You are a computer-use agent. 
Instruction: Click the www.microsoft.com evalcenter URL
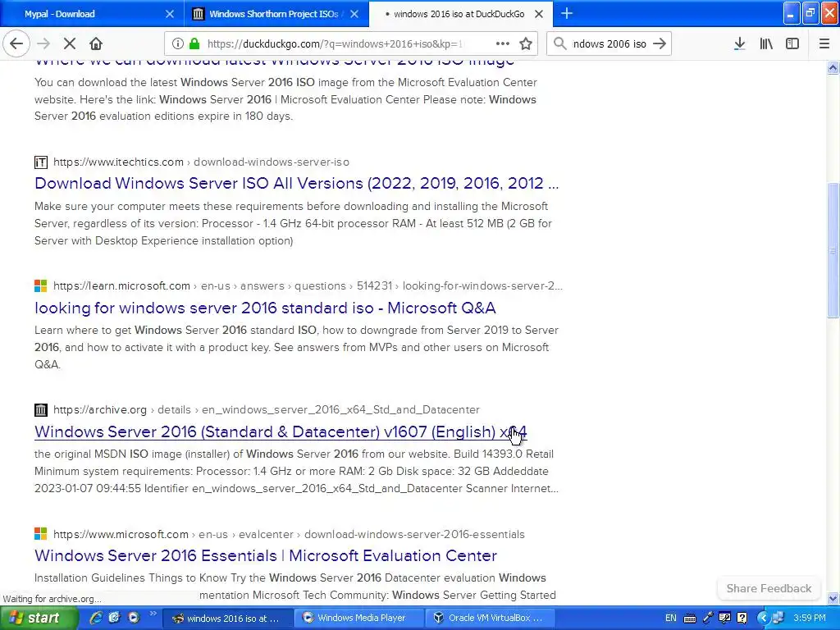pyautogui.click(x=289, y=534)
